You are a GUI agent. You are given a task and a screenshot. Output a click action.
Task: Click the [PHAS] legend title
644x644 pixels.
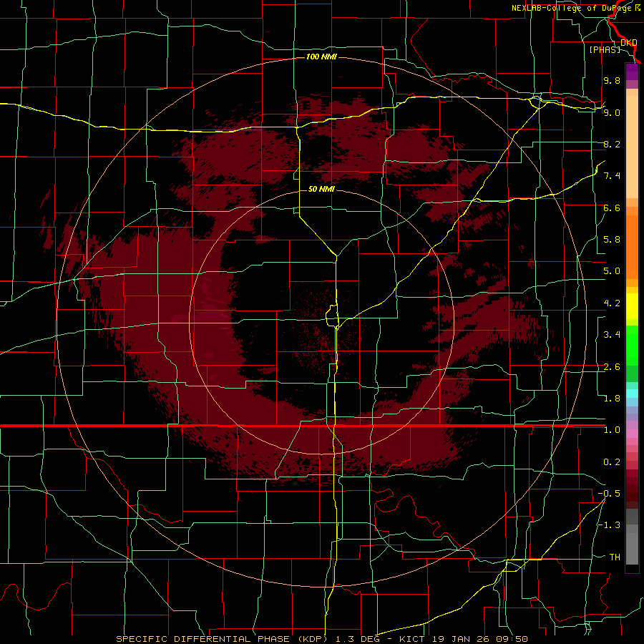click(x=605, y=49)
